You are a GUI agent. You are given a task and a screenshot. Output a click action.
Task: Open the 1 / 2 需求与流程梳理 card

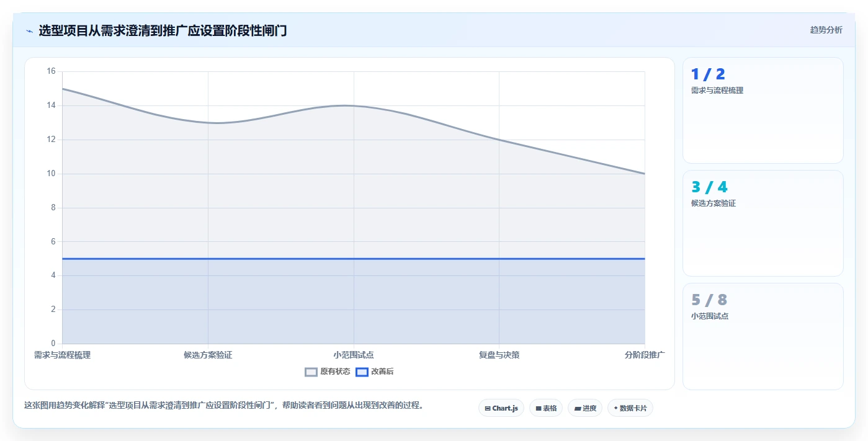point(763,110)
